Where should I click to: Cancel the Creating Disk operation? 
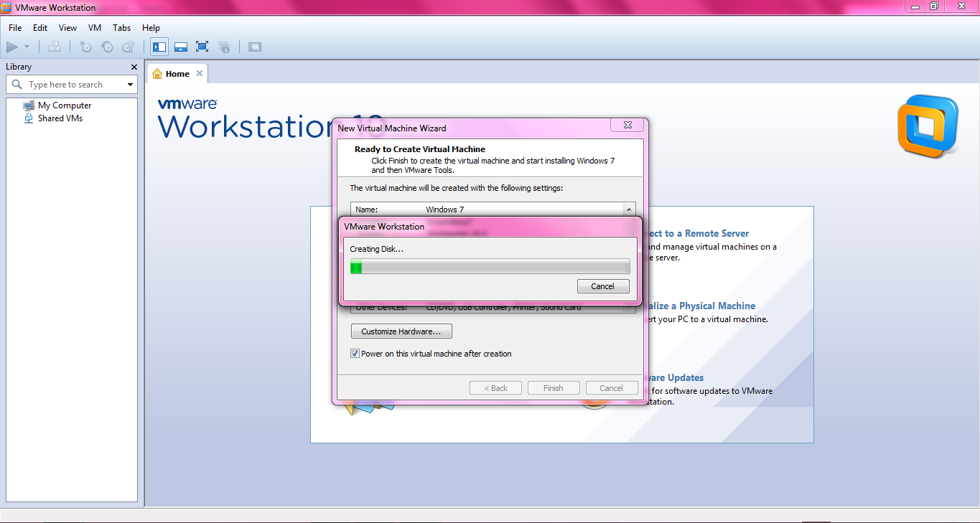click(x=603, y=286)
